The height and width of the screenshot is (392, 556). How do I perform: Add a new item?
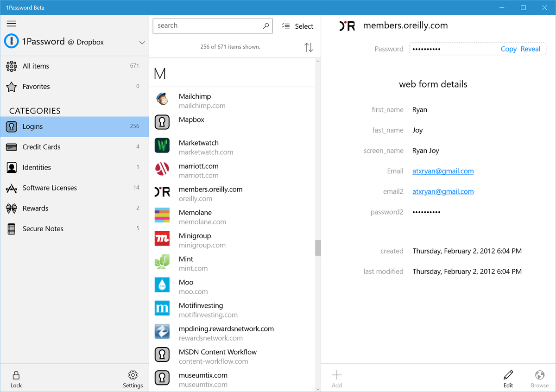337,379
